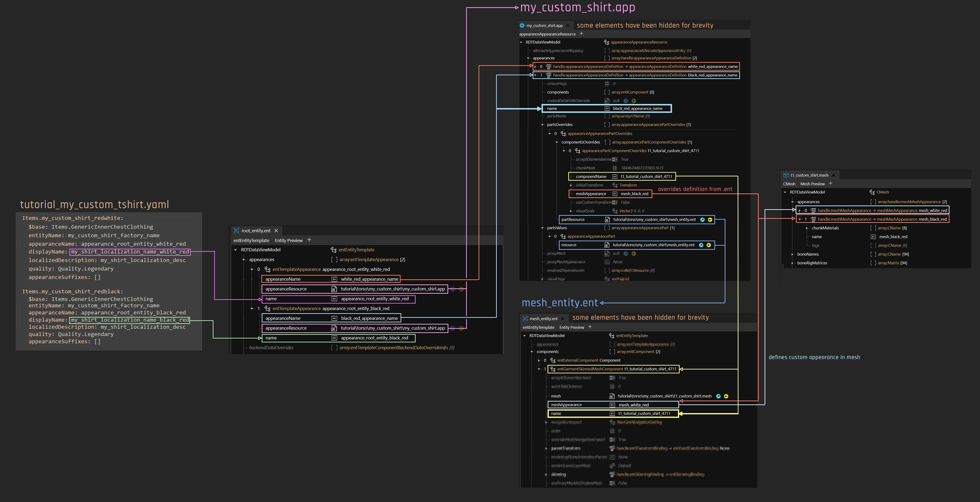Click cyan open-file icon on partResource row
This screenshot has height=502, width=980.
(702, 220)
